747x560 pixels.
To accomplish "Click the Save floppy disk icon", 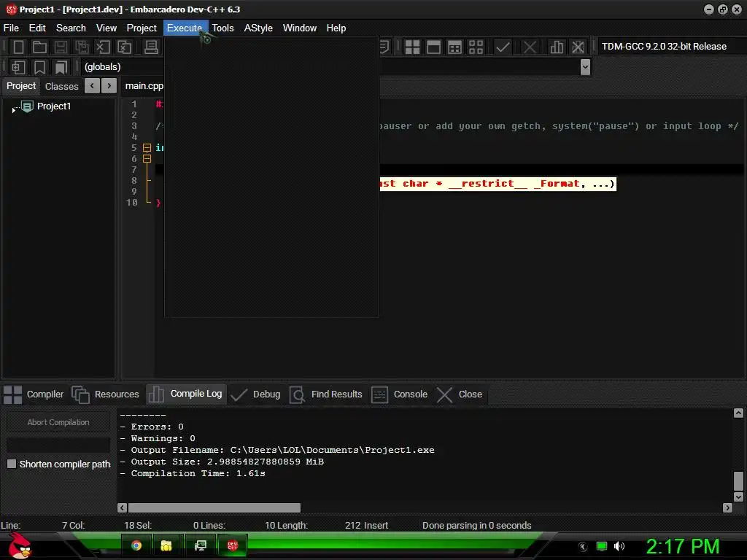I will coord(61,47).
